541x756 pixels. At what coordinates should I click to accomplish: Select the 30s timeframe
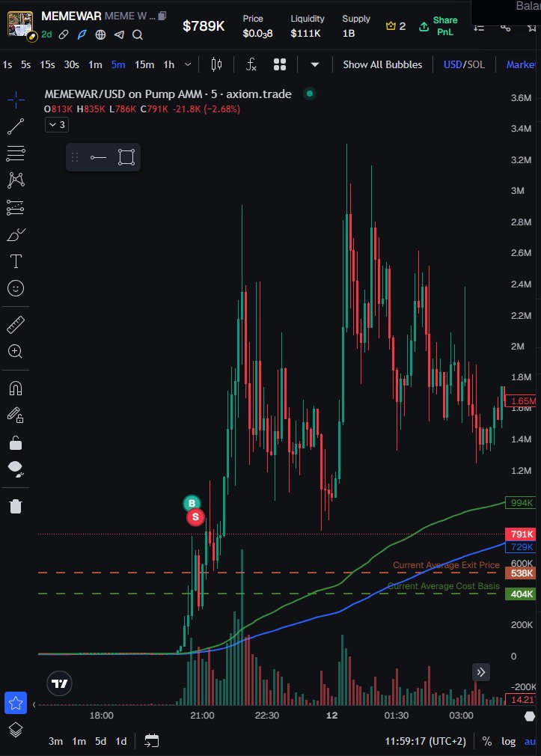click(x=71, y=64)
